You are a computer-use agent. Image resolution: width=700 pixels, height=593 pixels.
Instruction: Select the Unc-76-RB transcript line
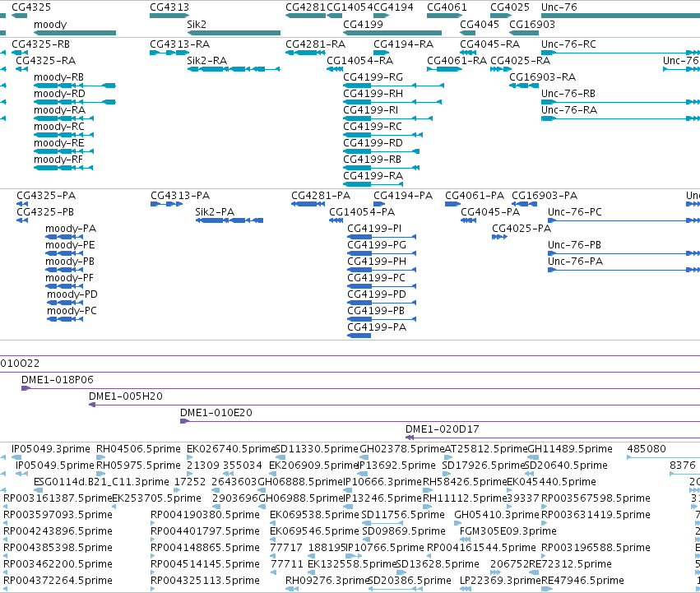pos(620,102)
